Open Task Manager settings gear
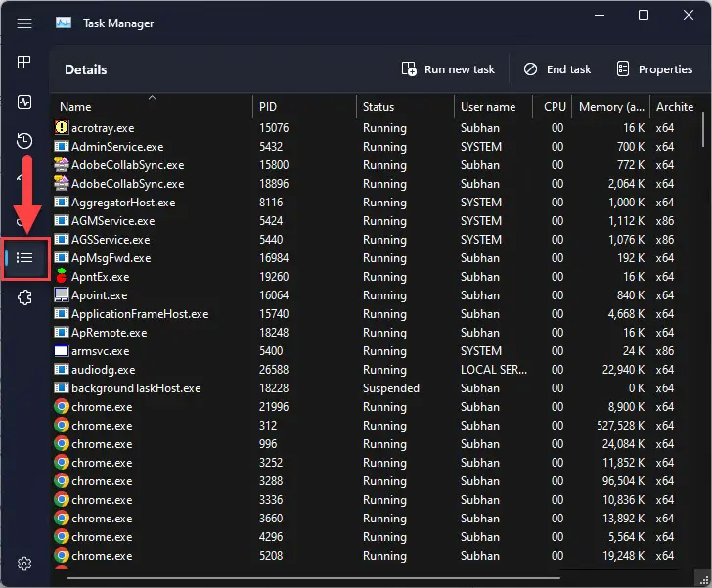712x588 pixels. click(x=24, y=564)
